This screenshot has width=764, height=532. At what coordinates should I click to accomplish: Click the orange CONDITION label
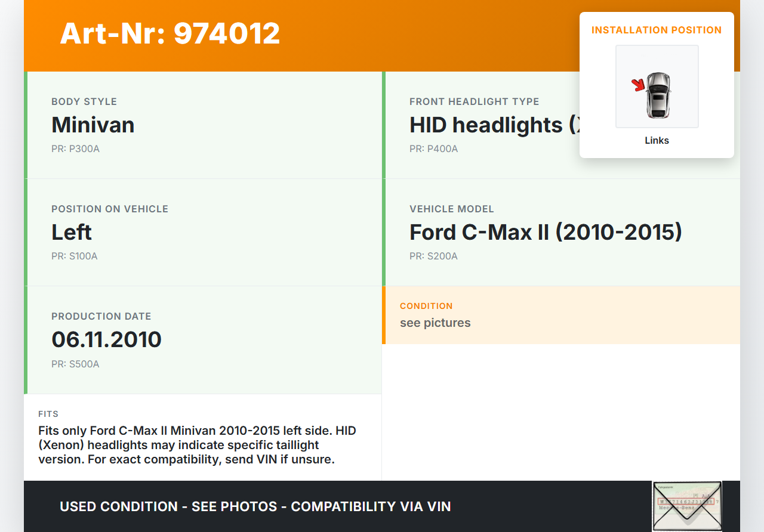click(x=426, y=306)
